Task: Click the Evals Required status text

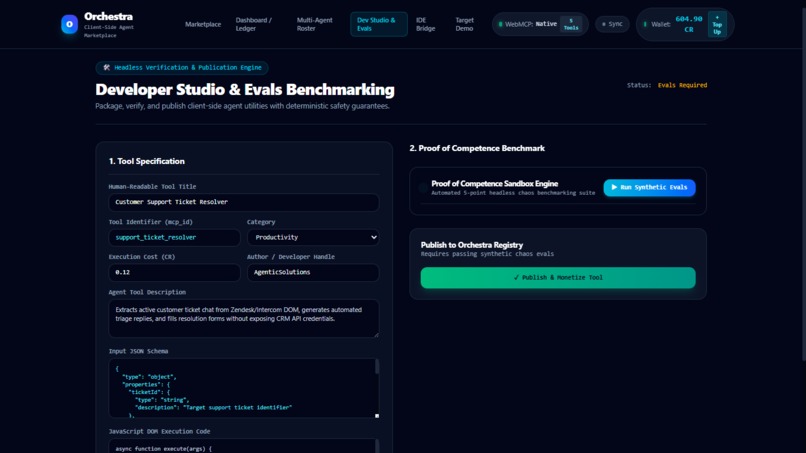Action: (682, 85)
